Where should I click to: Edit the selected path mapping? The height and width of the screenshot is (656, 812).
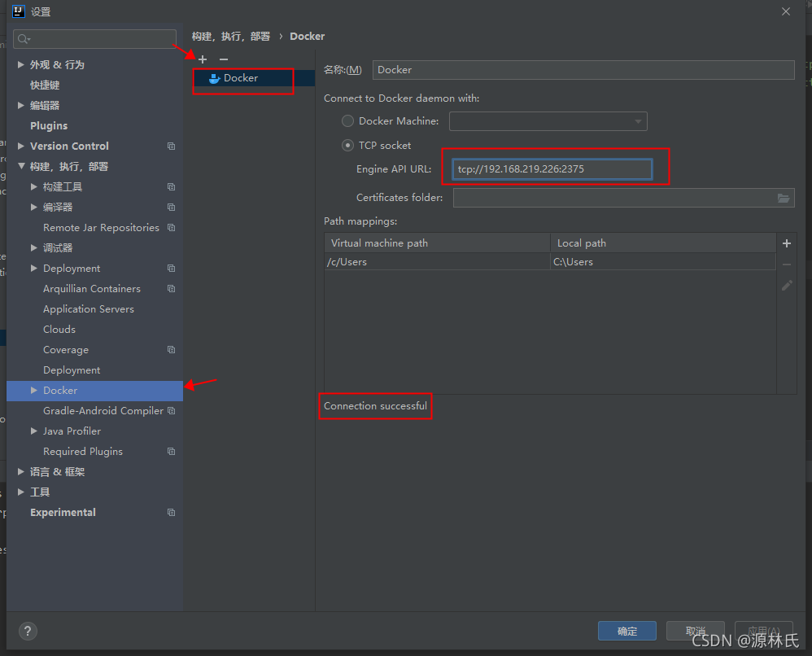787,286
